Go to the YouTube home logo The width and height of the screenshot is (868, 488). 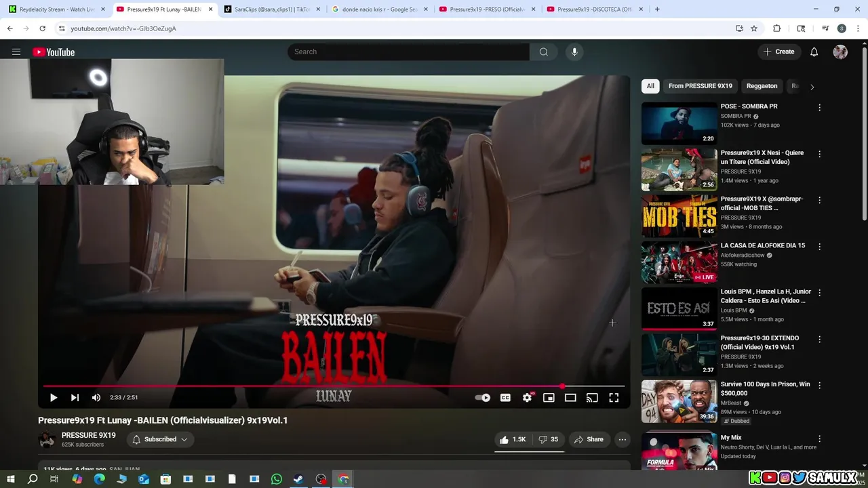(54, 52)
